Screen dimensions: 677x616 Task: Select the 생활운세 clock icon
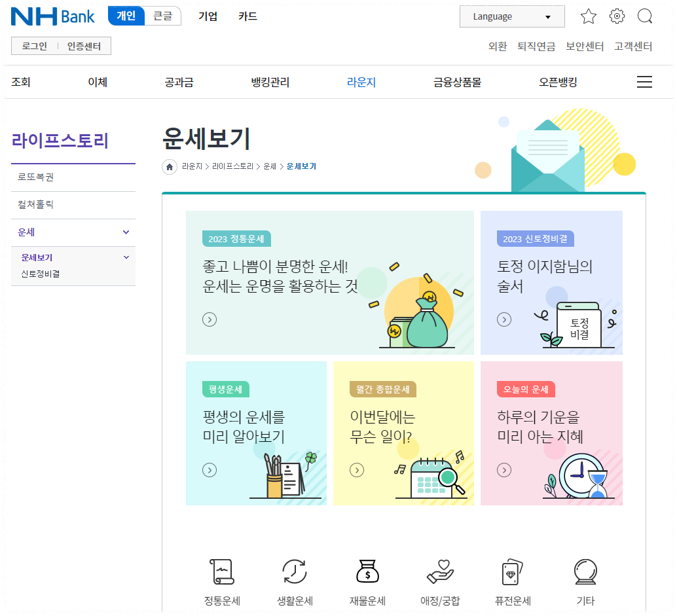(x=295, y=571)
